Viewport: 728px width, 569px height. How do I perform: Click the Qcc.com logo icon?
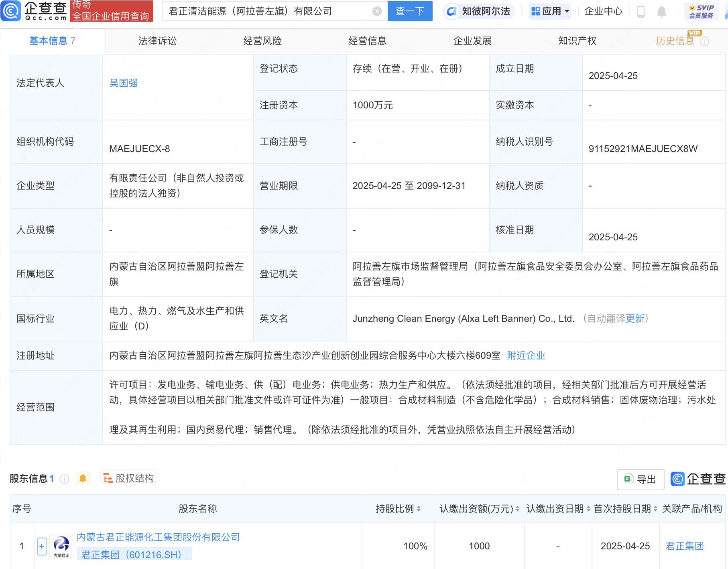tap(11, 11)
